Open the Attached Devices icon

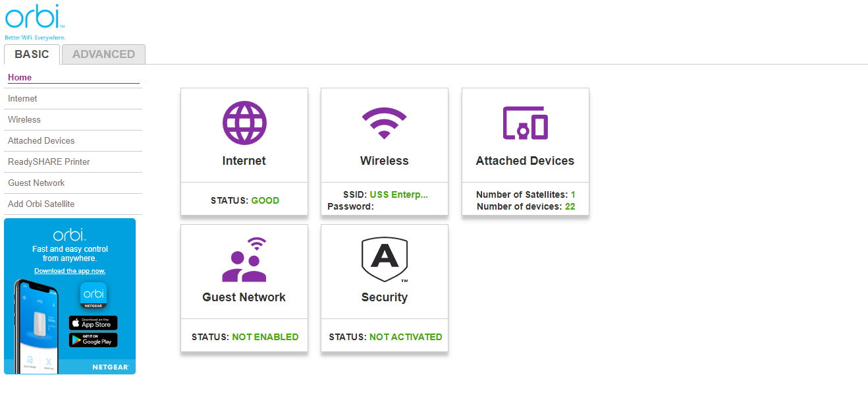[526, 123]
